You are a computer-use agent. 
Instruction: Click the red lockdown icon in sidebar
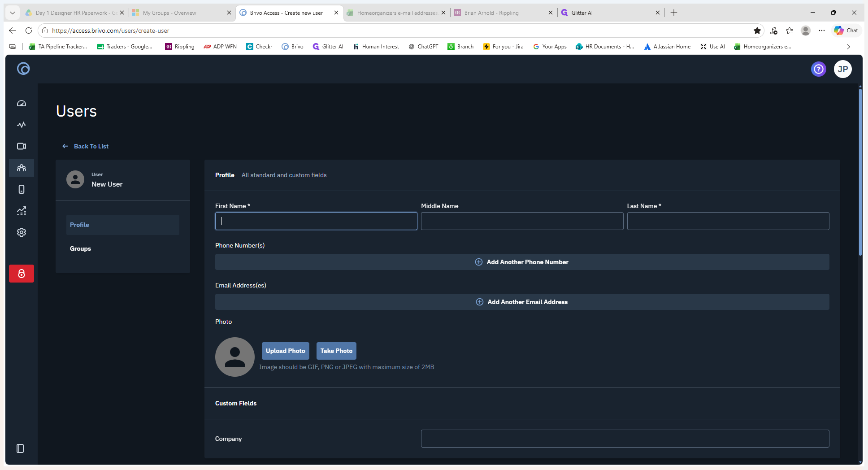click(x=22, y=274)
